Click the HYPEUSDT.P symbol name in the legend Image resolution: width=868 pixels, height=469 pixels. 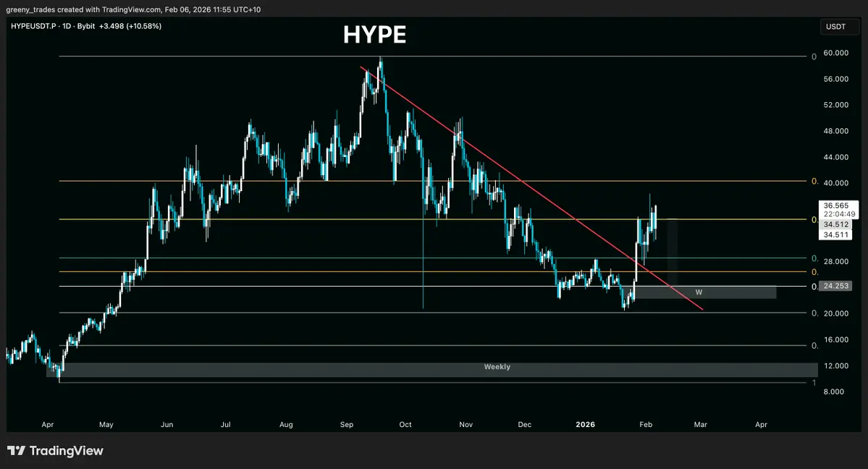click(x=33, y=26)
